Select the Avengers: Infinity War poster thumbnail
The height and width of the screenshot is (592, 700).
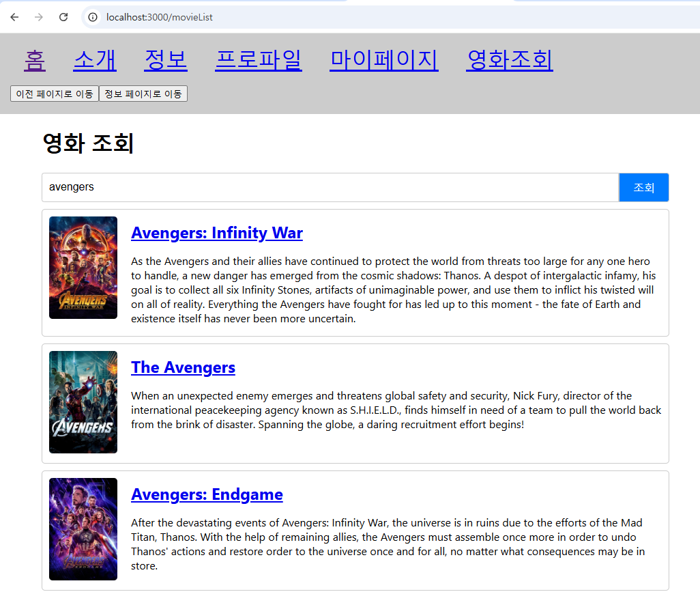[83, 268]
